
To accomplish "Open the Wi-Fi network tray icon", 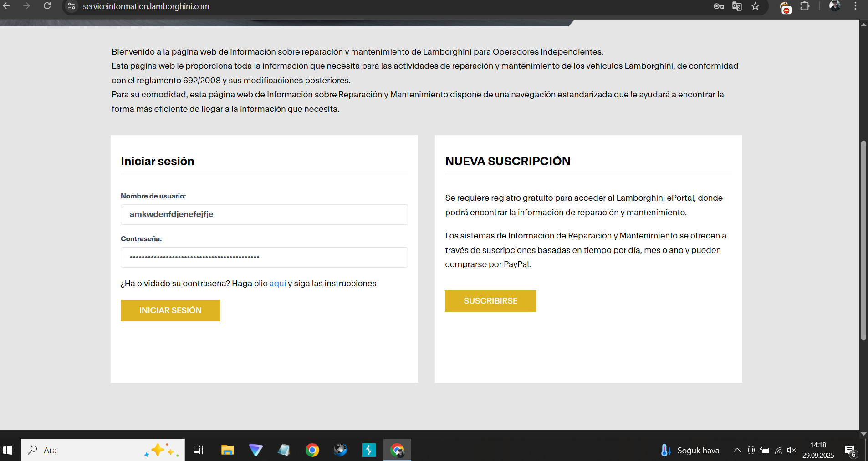I will click(x=779, y=450).
